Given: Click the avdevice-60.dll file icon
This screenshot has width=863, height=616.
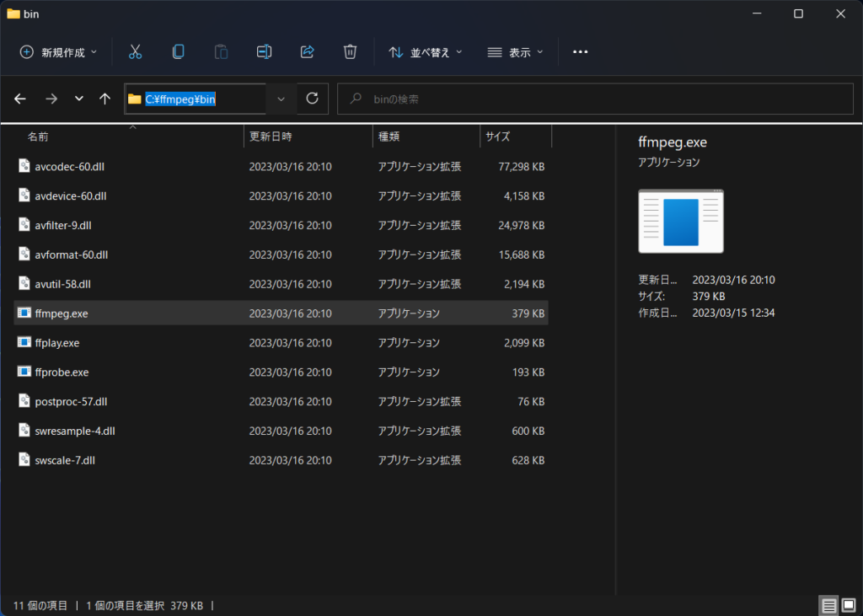Looking at the screenshot, I should tap(24, 195).
